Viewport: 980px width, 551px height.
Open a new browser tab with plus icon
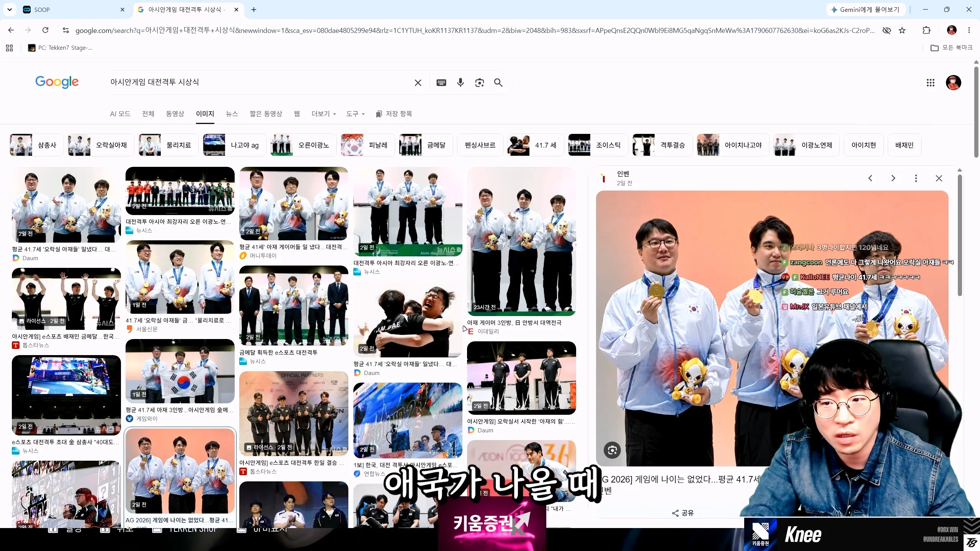[x=254, y=10]
